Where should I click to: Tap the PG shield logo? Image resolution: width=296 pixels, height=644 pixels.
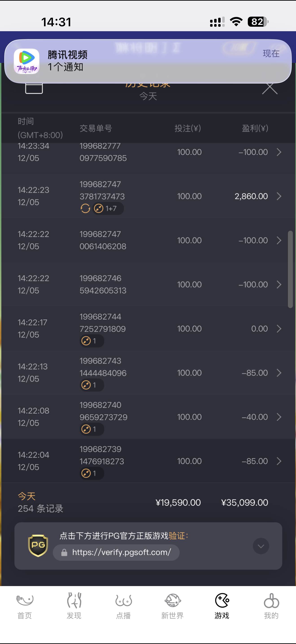click(38, 545)
